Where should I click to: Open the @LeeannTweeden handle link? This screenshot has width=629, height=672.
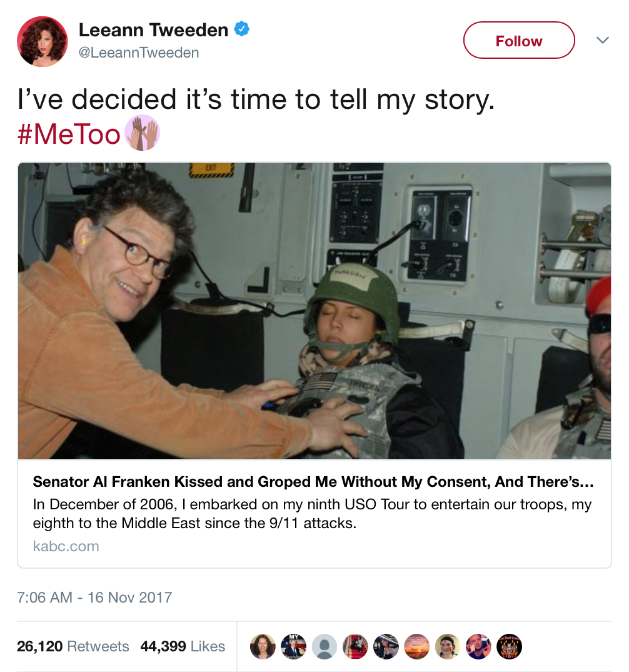139,53
